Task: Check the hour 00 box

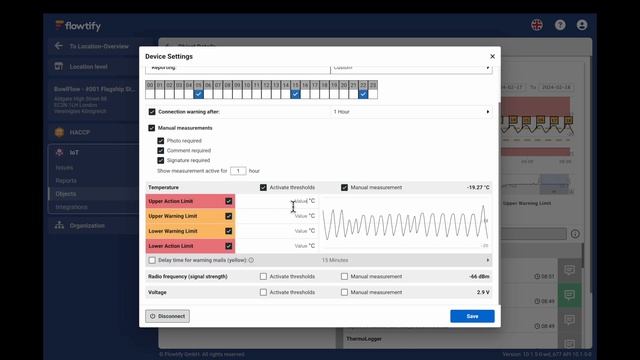Action: (x=150, y=94)
